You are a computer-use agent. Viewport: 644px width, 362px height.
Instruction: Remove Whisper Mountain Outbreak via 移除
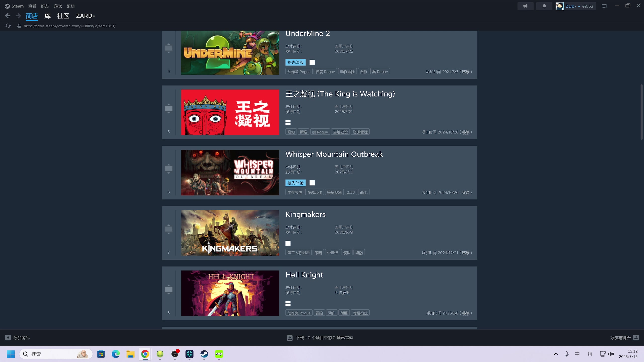466,193
